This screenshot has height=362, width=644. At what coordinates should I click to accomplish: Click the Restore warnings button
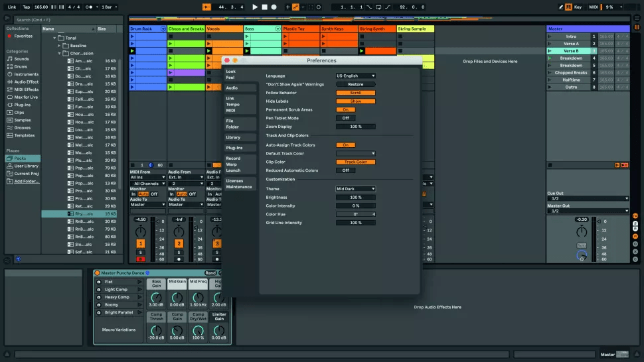tap(355, 84)
